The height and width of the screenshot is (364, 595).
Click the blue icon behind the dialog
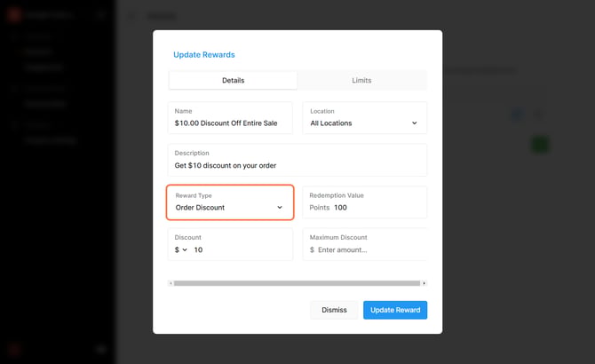tap(517, 115)
